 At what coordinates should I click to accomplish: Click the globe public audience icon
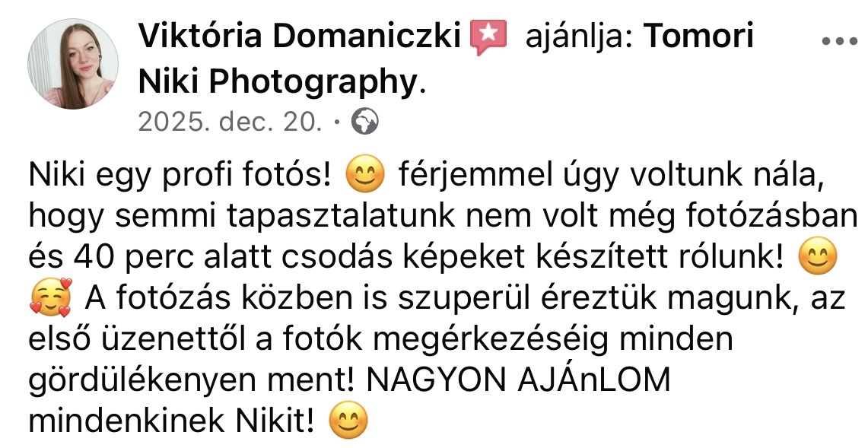(x=365, y=121)
